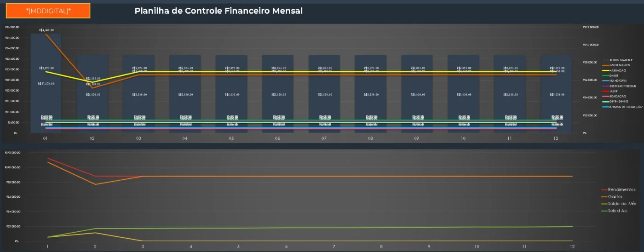644x252 pixels.
Task: Select the title Planilha de Controle Financeiro Mensal
Action: coord(218,11)
